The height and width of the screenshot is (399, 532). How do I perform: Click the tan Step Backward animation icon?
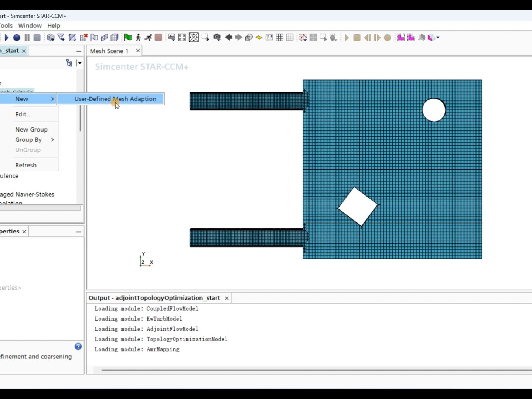point(367,37)
